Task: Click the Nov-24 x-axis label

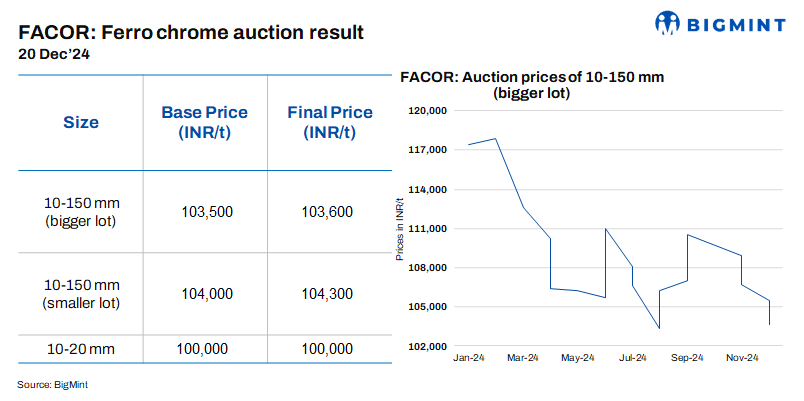Action: pos(741,358)
